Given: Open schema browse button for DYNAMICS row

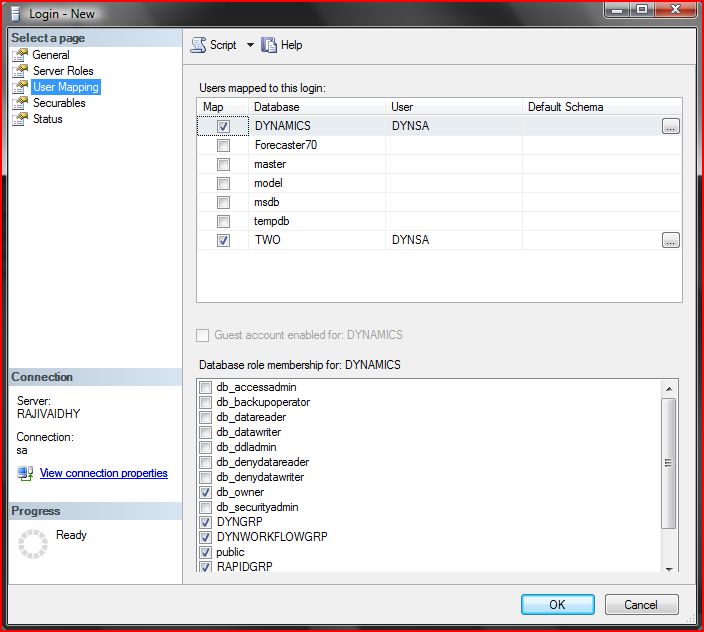Looking at the screenshot, I should pos(670,127).
